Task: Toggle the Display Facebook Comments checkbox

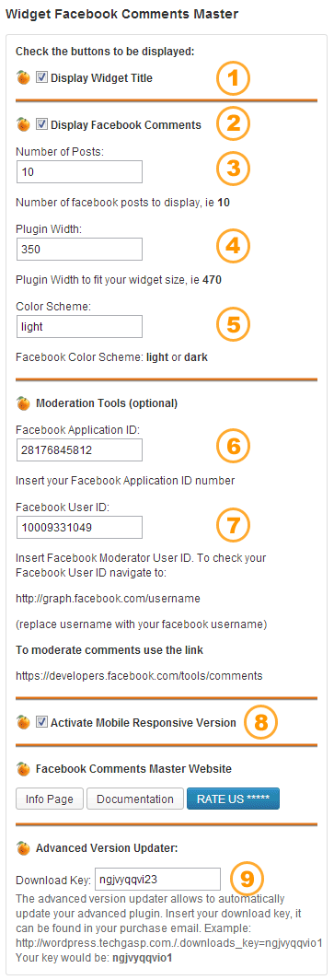Action: (41, 124)
